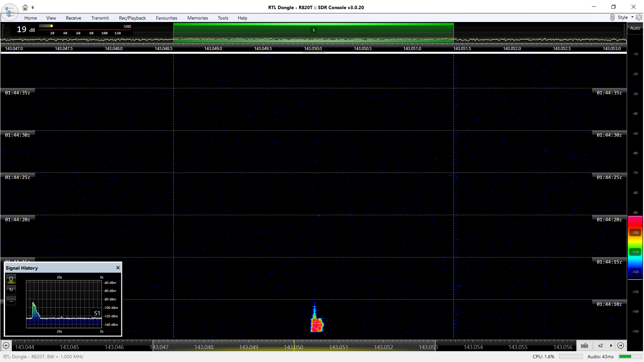The height and width of the screenshot is (362, 644).
Task: Click 143.052 on the bottom frequency bar
Action: 384,347
